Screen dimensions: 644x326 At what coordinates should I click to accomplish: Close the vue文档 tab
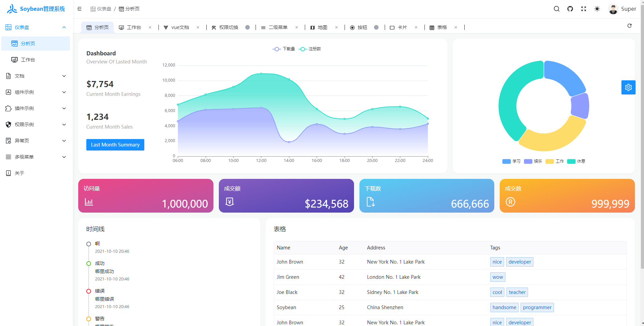[x=198, y=27]
